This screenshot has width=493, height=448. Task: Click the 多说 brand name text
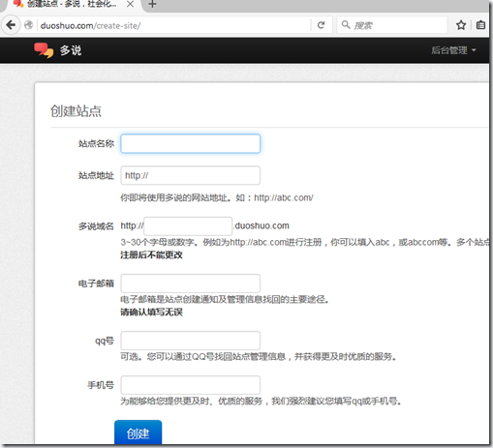click(71, 50)
